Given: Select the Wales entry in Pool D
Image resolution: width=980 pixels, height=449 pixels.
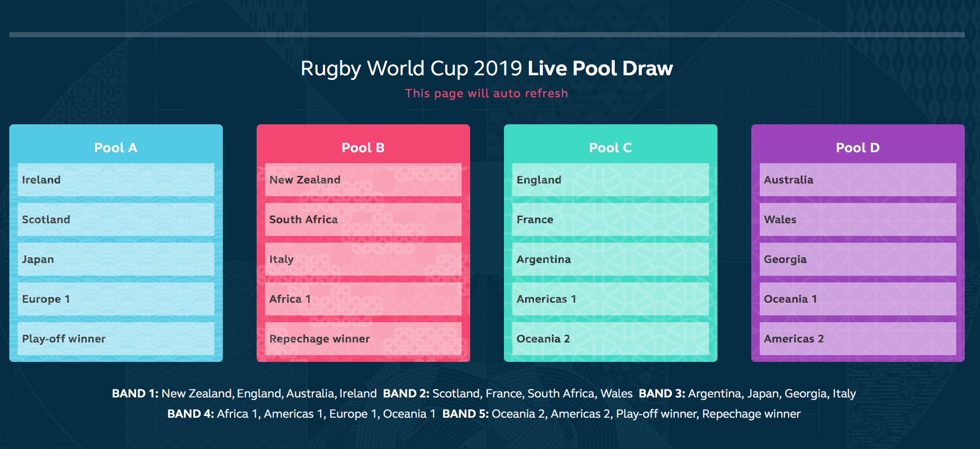Looking at the screenshot, I should click(x=858, y=219).
